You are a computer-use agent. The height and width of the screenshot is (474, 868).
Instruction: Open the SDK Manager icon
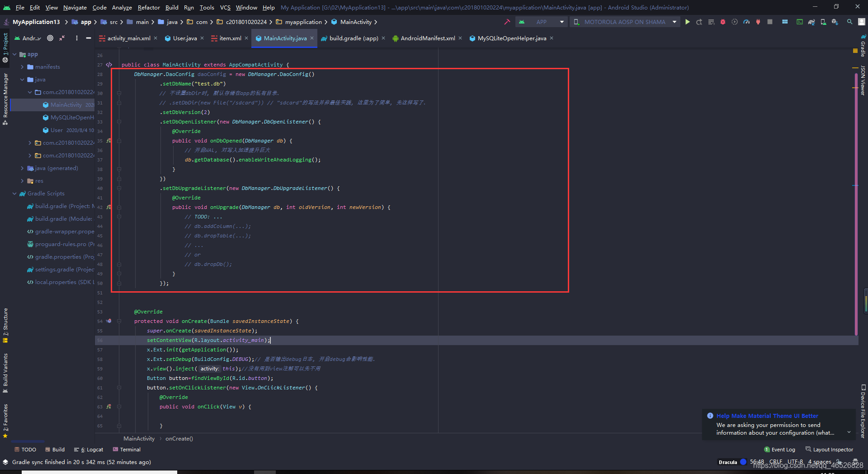835,22
